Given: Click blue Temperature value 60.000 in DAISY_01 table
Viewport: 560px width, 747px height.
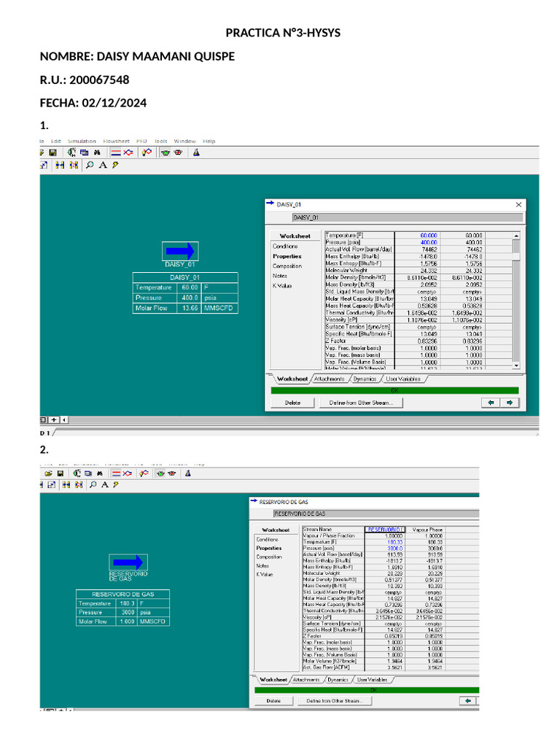Looking at the screenshot, I should tap(429, 236).
